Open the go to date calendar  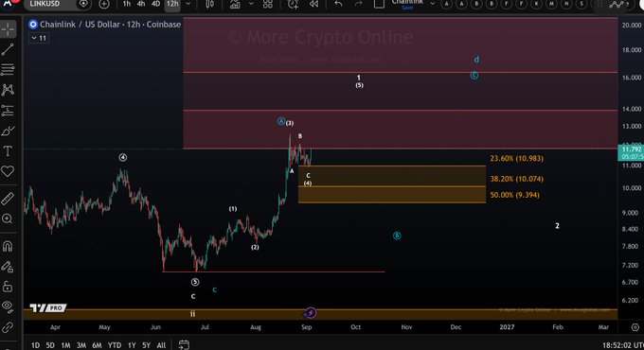click(184, 344)
